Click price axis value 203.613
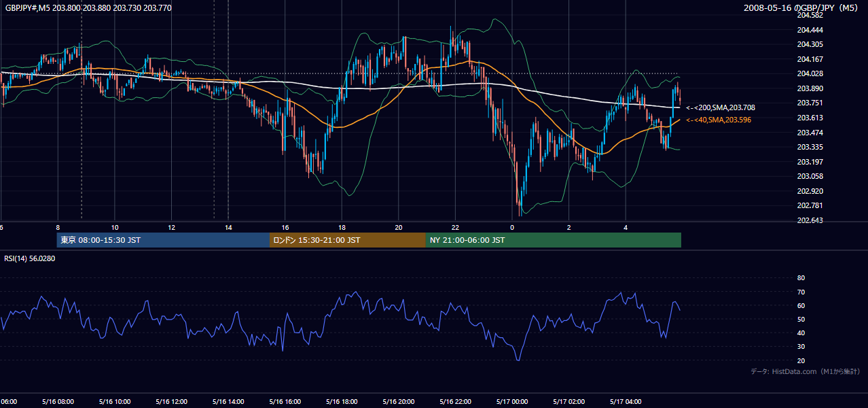Viewport: 868px width, 408px height. [x=810, y=118]
